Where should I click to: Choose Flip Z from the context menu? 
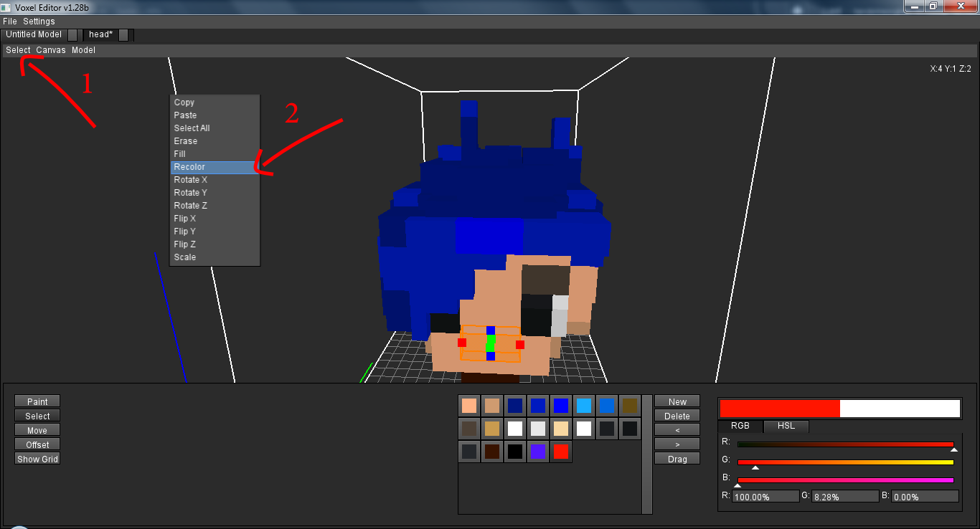pyautogui.click(x=215, y=244)
